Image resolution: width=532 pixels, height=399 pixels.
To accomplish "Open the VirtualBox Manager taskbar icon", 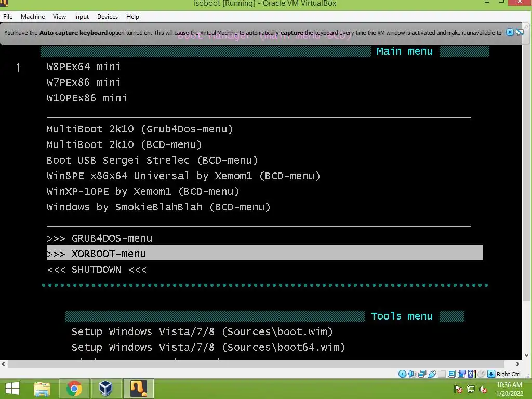I will pos(105,389).
